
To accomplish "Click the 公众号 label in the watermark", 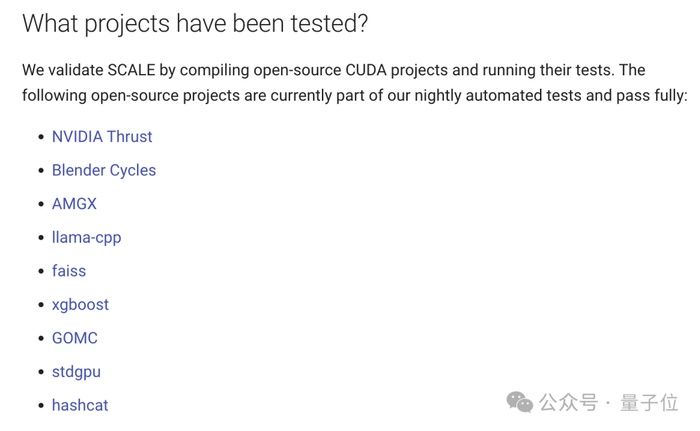I will 568,402.
